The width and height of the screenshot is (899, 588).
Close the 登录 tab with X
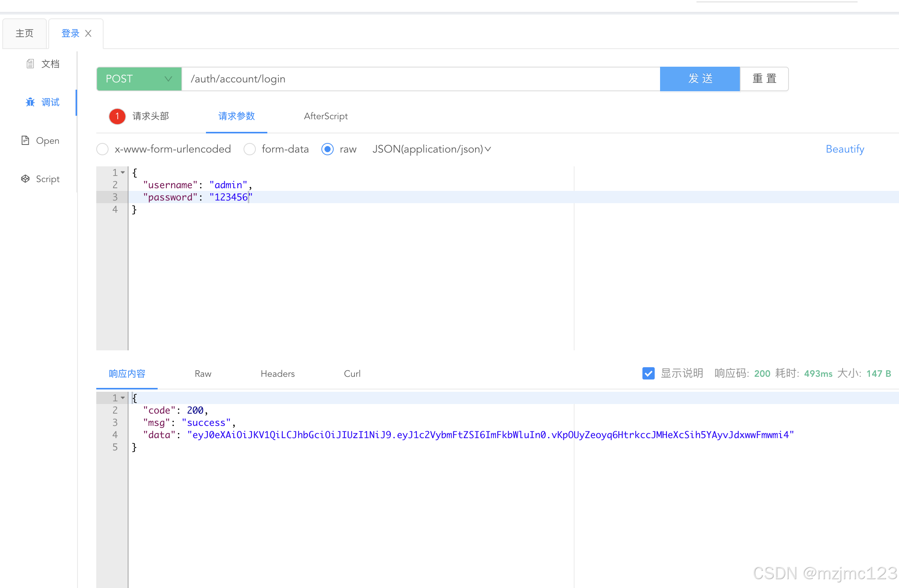(88, 33)
